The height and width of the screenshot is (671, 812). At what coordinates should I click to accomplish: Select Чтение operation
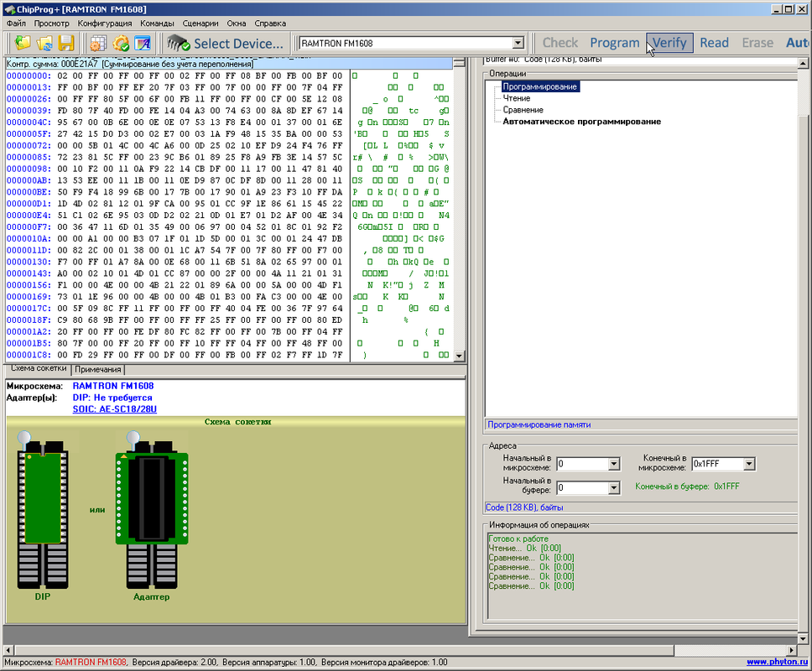(516, 98)
